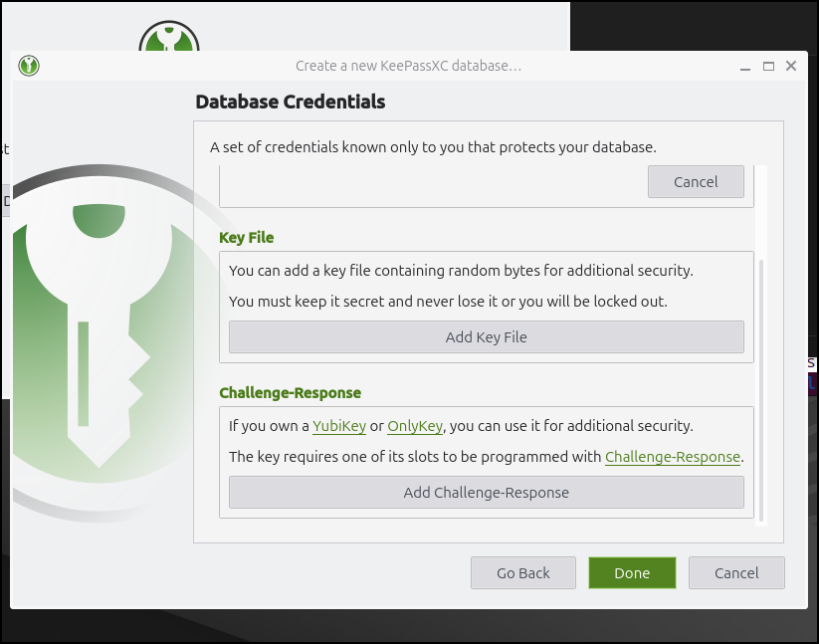Viewport: 819px width, 644px height.
Task: Click Add Key File for additional security
Action: 486,336
